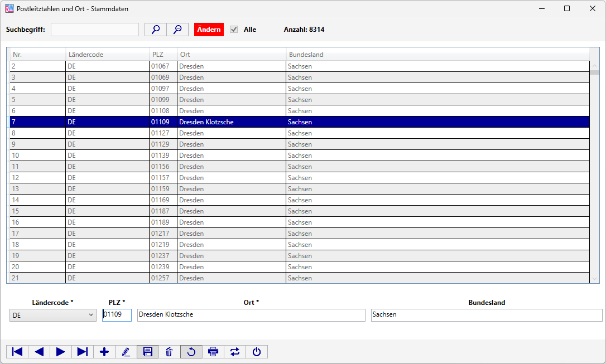Click PLZ cell 01219
Viewport: 606px width, 364px height.
click(163, 245)
